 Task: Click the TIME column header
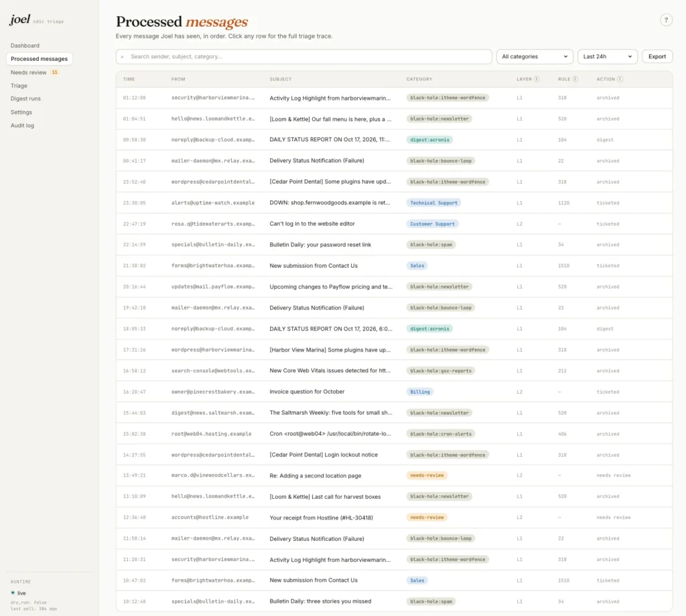[129, 79]
